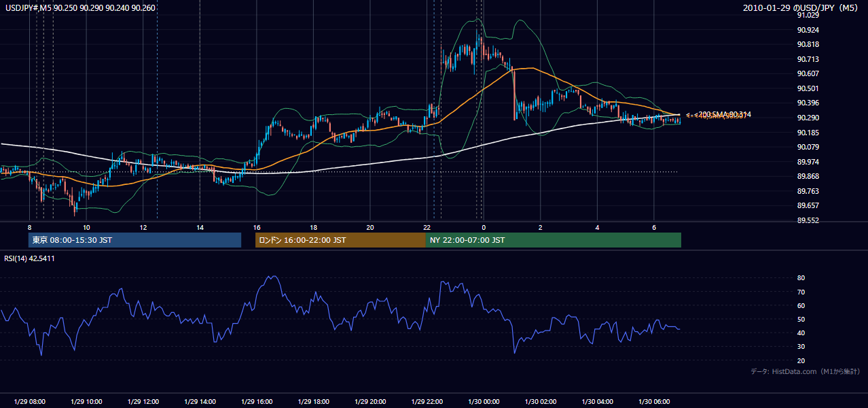
Task: Click the RSI axis value 50
Action: (x=801, y=319)
